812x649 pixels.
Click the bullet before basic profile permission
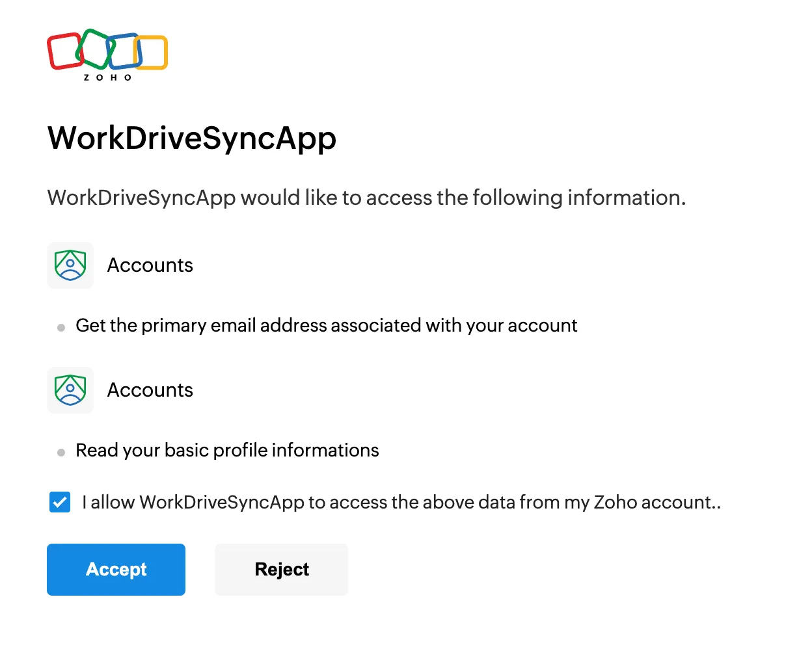click(61, 453)
